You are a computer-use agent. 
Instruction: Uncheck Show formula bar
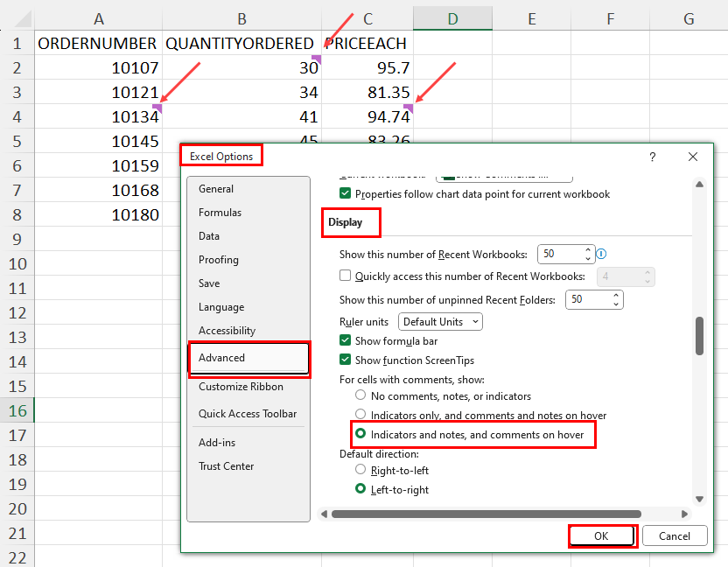345,340
